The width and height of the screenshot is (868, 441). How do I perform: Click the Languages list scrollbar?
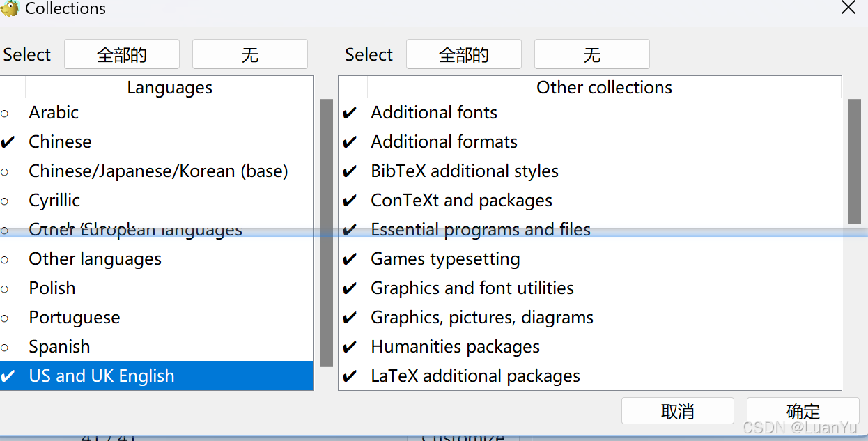pos(326,233)
